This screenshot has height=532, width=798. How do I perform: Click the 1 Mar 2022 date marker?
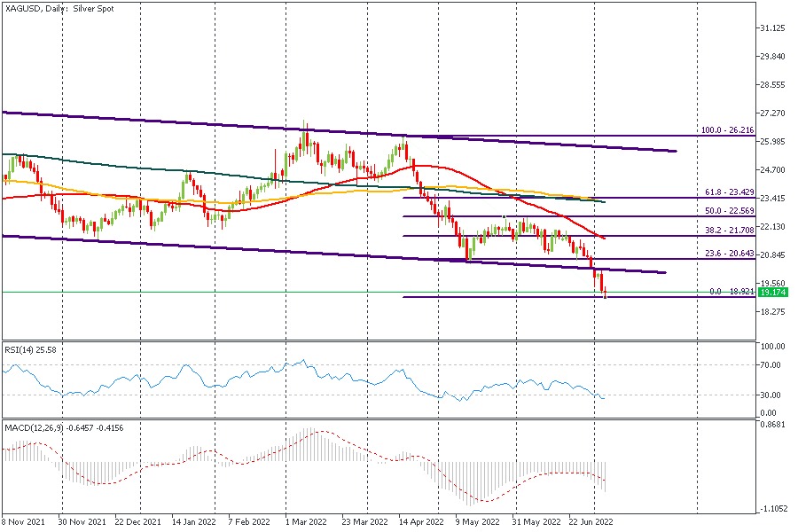coord(304,523)
